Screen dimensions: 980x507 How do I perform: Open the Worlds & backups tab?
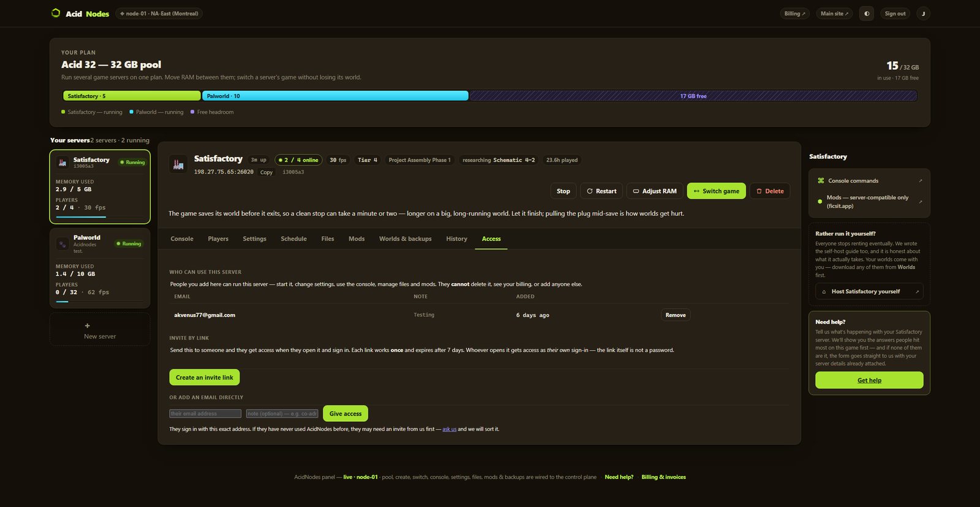[405, 239]
